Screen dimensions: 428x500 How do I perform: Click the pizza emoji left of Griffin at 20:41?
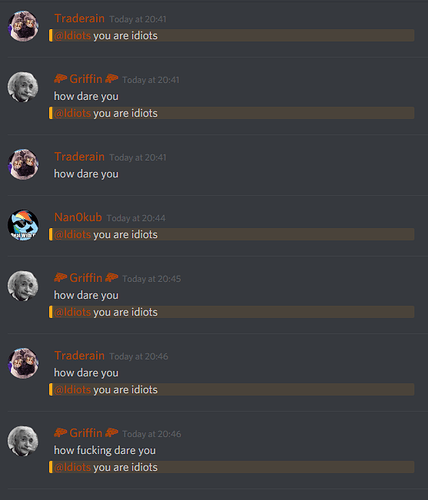[x=61, y=79]
